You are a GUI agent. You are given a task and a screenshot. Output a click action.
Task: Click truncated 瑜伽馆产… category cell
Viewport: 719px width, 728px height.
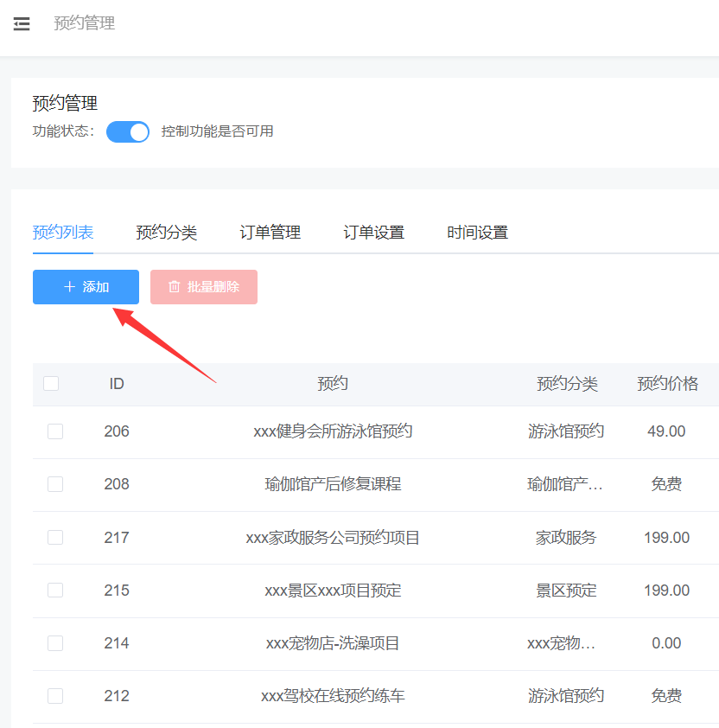click(565, 484)
